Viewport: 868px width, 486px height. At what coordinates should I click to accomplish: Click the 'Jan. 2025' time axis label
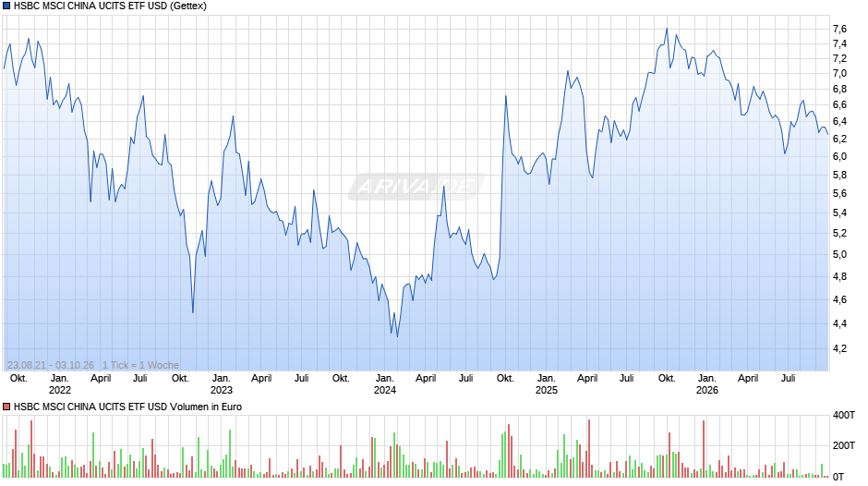point(547,384)
